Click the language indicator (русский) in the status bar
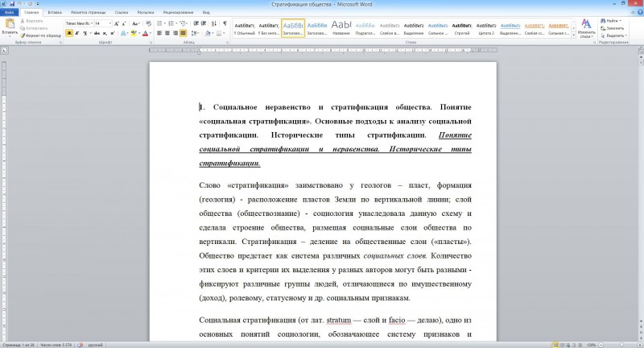The height and width of the screenshot is (348, 644). point(95,345)
